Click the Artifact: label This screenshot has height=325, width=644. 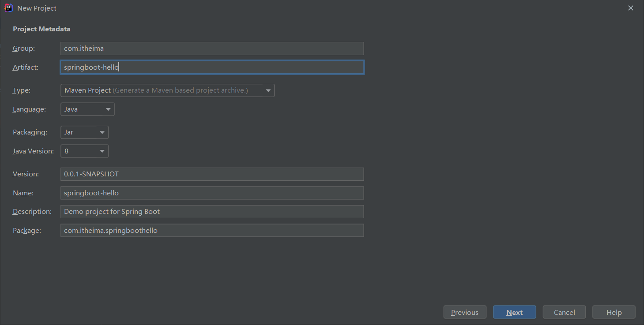point(26,67)
